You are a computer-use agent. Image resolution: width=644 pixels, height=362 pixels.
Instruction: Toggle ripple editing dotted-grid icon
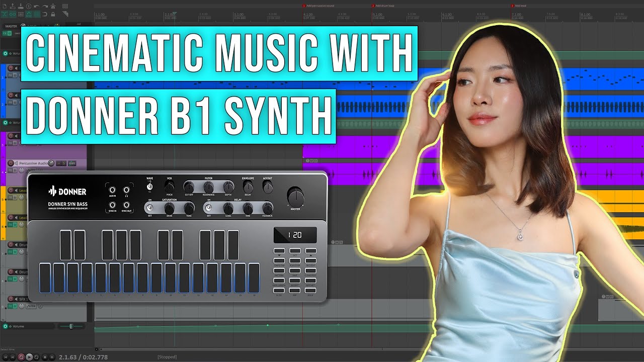click(21, 14)
